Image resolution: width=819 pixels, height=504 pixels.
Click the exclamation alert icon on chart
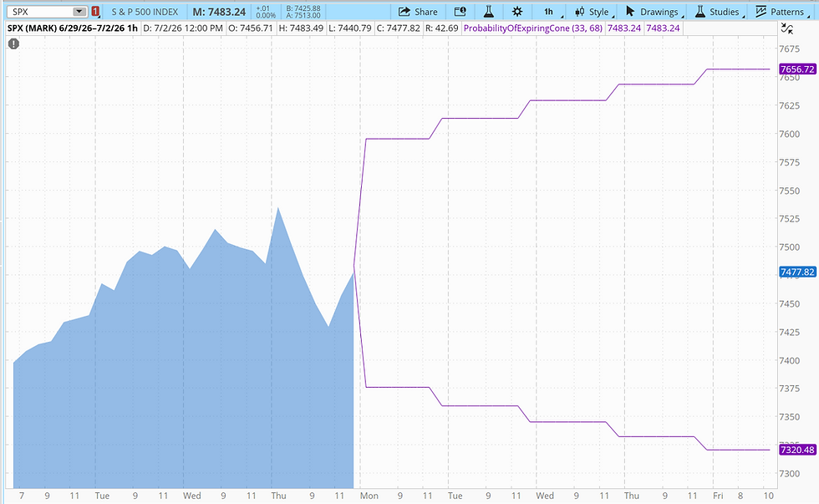[13, 43]
